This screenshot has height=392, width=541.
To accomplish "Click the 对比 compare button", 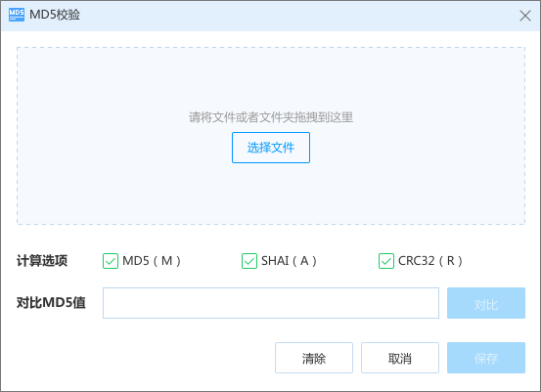I will pos(486,303).
